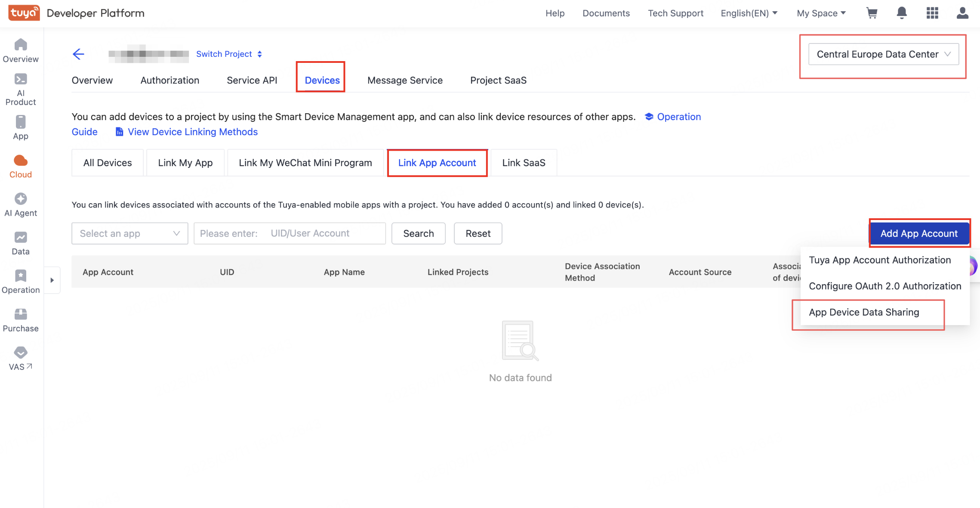Open the notifications bell

[902, 13]
